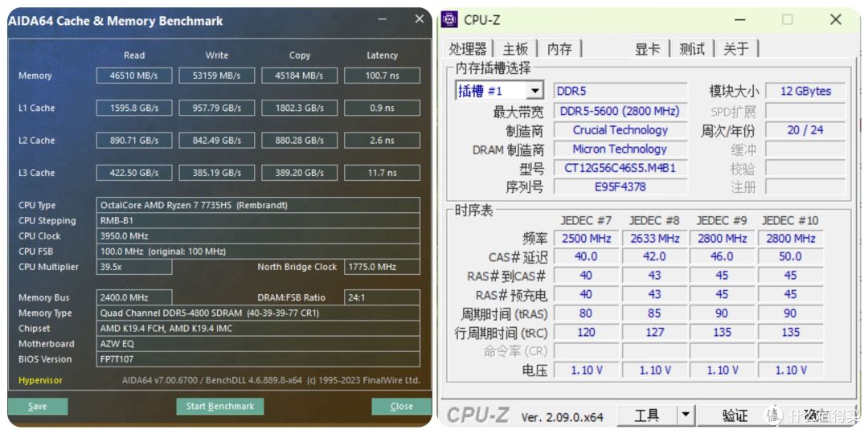Click module size value 12 GBytes
868x434 pixels.
[805, 91]
